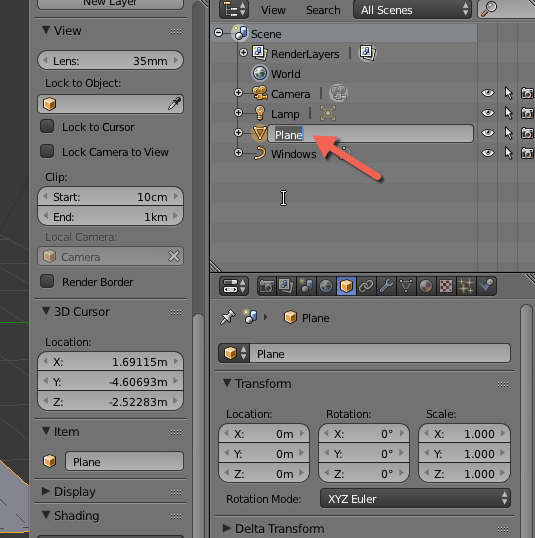
Task: Toggle renderability camera icon for Windows
Action: (527, 153)
